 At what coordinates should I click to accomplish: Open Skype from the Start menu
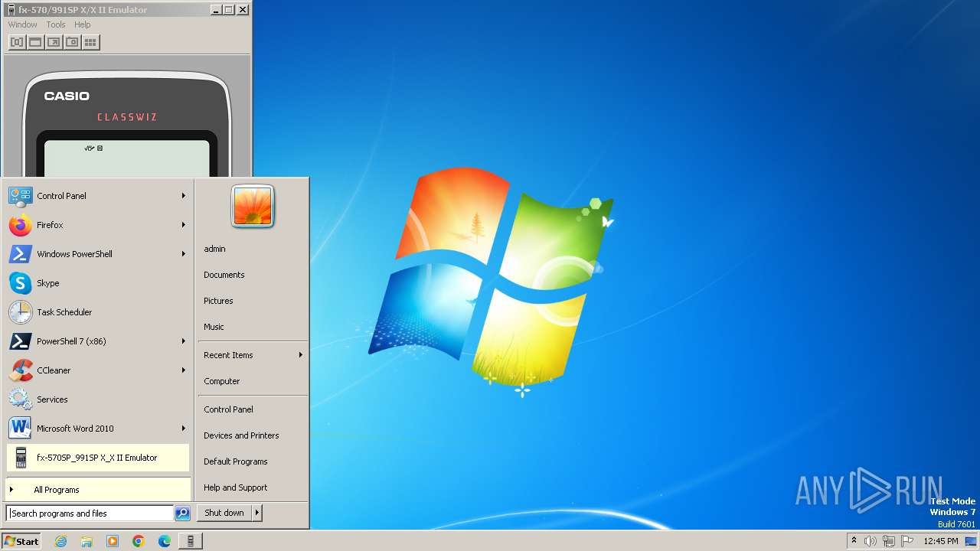click(97, 283)
